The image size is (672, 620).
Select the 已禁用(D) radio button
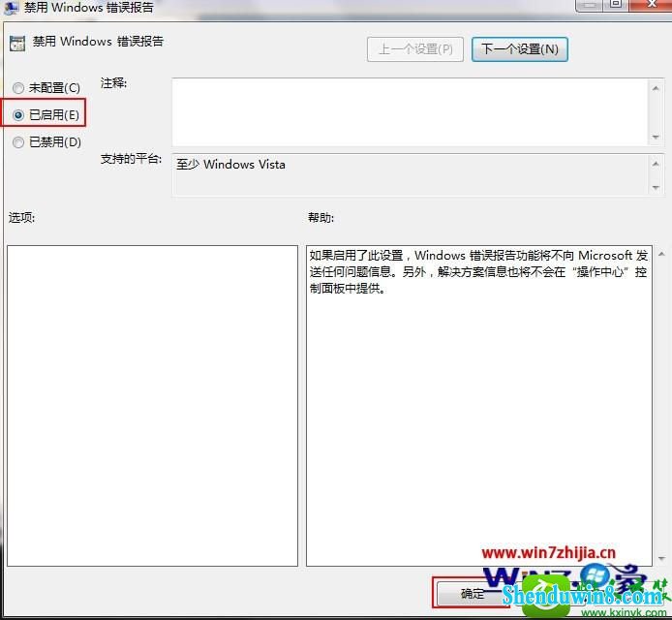18,142
